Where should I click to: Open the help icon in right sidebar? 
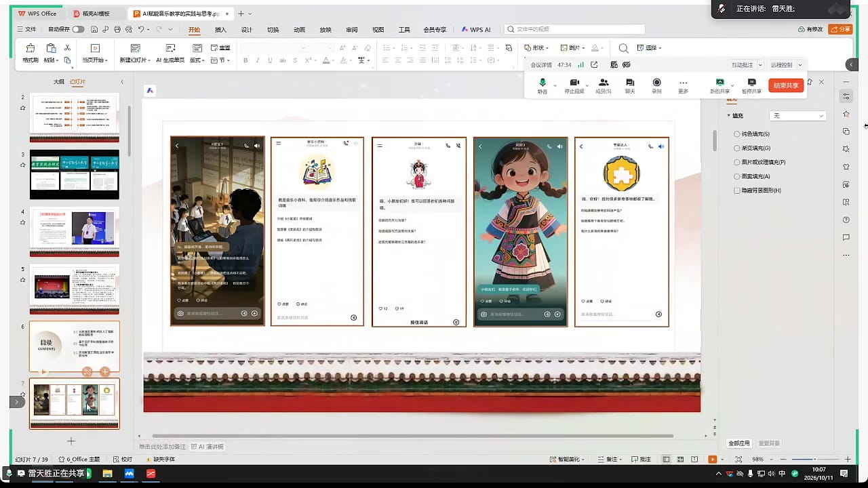(846, 220)
